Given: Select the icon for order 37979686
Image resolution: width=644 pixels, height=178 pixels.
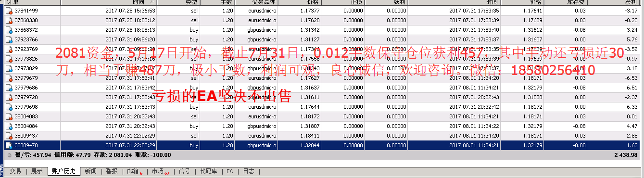Looking at the screenshot, I should click(x=9, y=87).
